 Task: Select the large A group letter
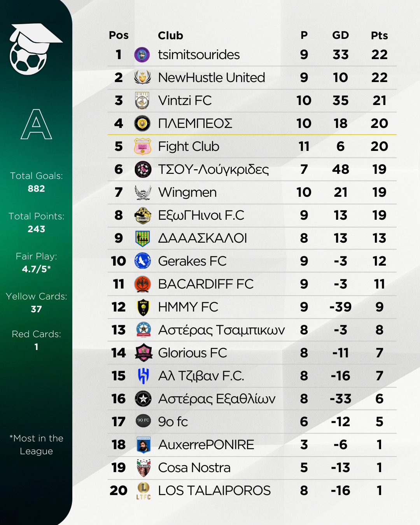36,124
